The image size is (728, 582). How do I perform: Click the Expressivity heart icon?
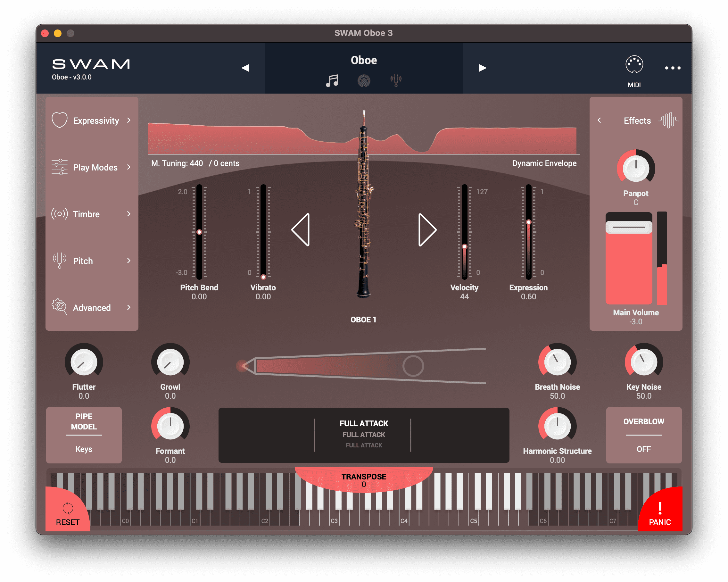click(59, 120)
